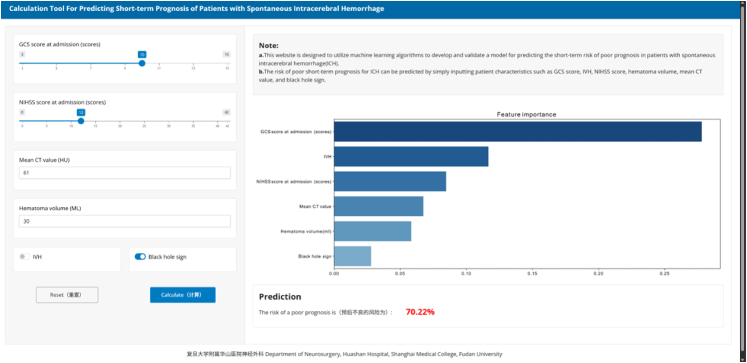Click the 70.22% prediction result

click(x=420, y=312)
